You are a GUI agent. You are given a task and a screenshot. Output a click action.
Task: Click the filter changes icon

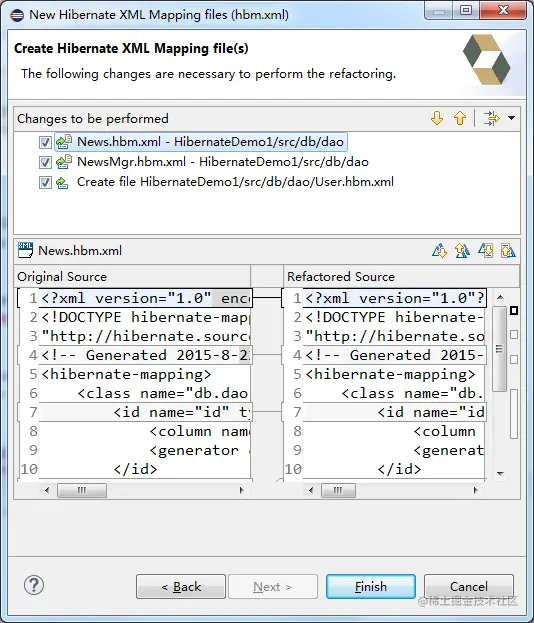tap(491, 118)
